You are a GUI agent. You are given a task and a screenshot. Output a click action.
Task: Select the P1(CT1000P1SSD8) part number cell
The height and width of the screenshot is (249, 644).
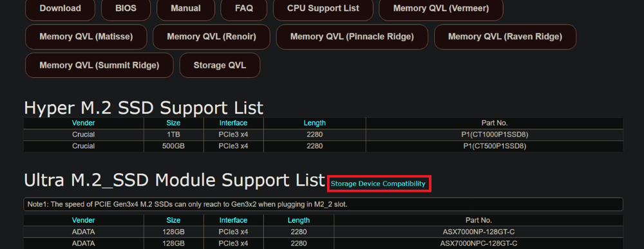tap(495, 134)
